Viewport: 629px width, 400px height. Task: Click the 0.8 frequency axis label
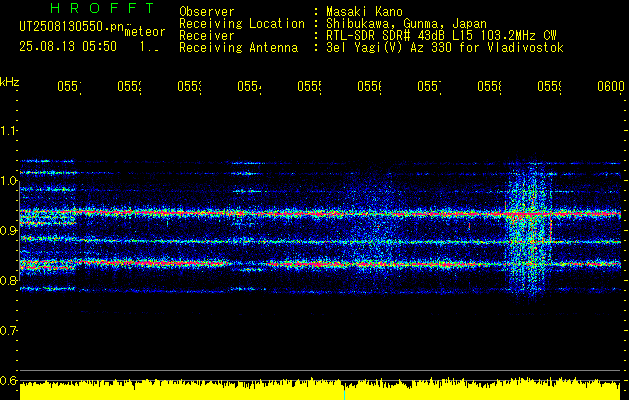coord(8,280)
